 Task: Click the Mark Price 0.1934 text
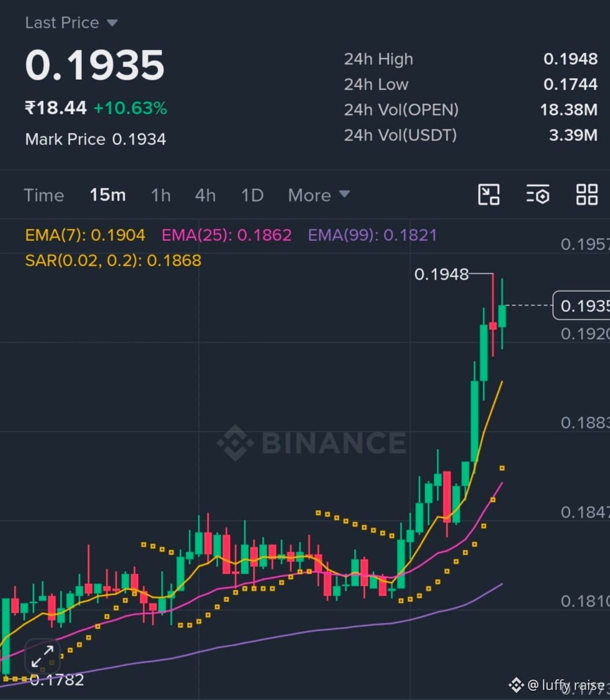click(95, 139)
